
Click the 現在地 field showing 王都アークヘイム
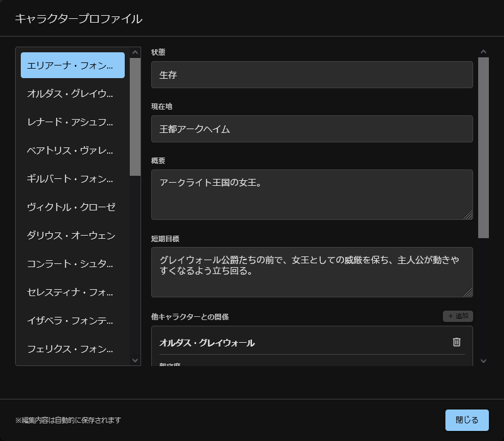tap(312, 129)
